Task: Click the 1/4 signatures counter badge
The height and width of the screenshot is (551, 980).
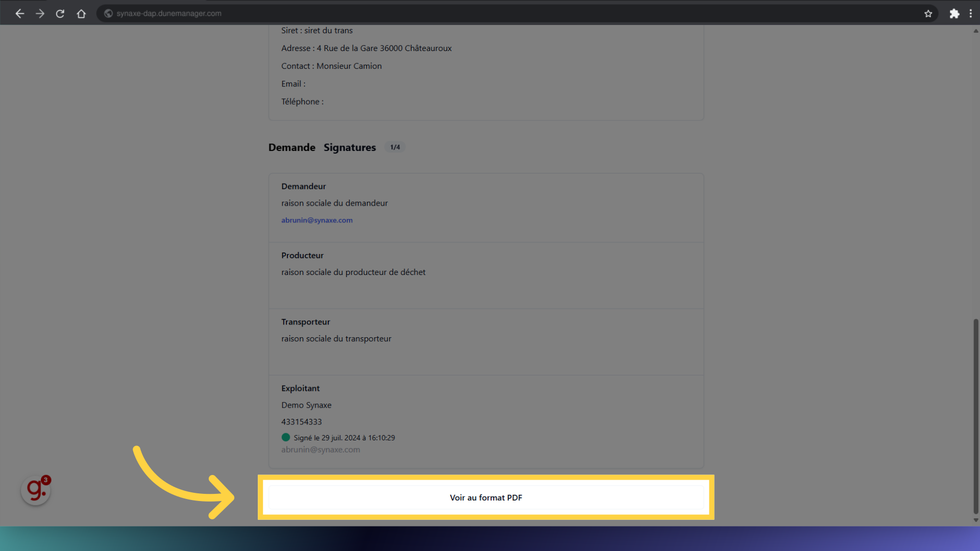Action: pyautogui.click(x=395, y=147)
